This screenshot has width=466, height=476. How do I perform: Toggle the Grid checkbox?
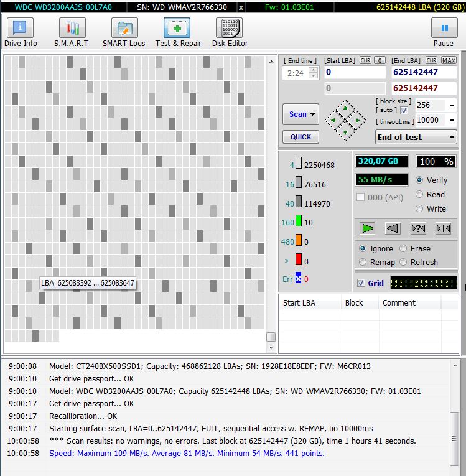point(361,283)
